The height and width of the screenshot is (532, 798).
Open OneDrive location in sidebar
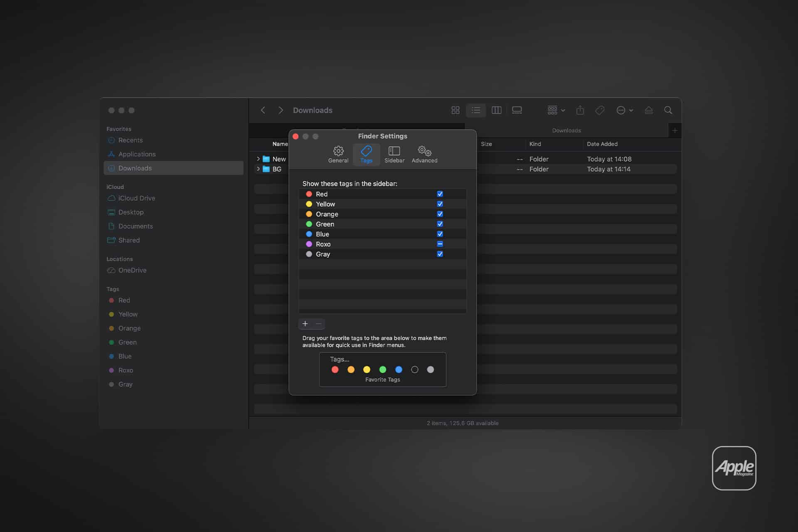[x=173, y=270]
